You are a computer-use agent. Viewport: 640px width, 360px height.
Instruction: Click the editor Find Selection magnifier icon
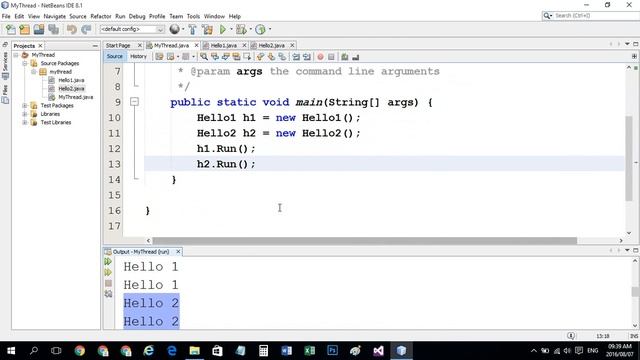coord(204,57)
